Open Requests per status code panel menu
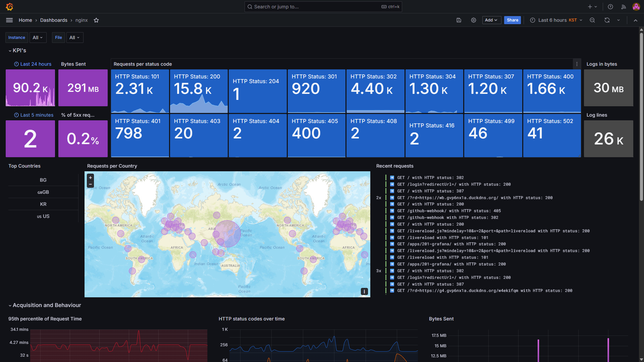This screenshot has height=362, width=644. click(577, 64)
